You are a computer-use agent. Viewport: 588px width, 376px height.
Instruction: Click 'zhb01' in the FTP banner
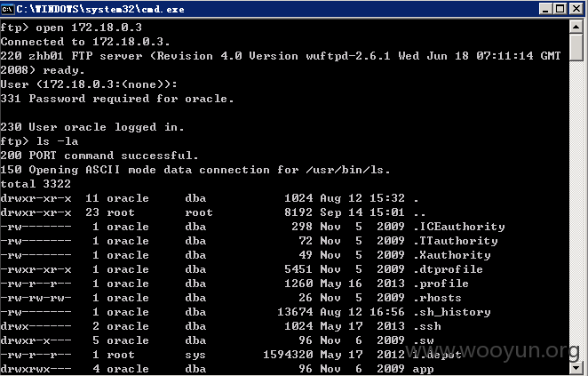46,56
